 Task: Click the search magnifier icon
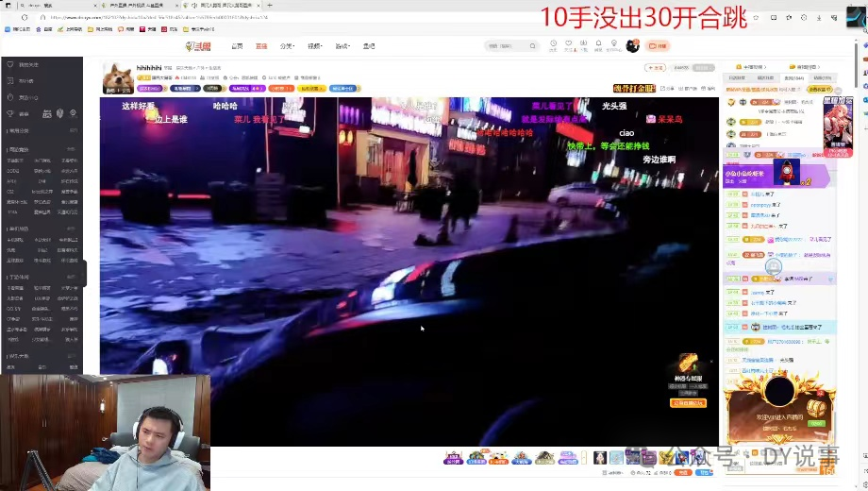[x=532, y=46]
